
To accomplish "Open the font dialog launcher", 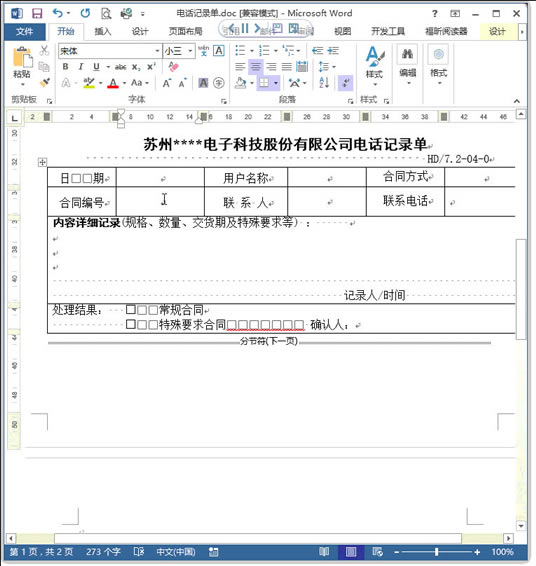I will point(224,101).
